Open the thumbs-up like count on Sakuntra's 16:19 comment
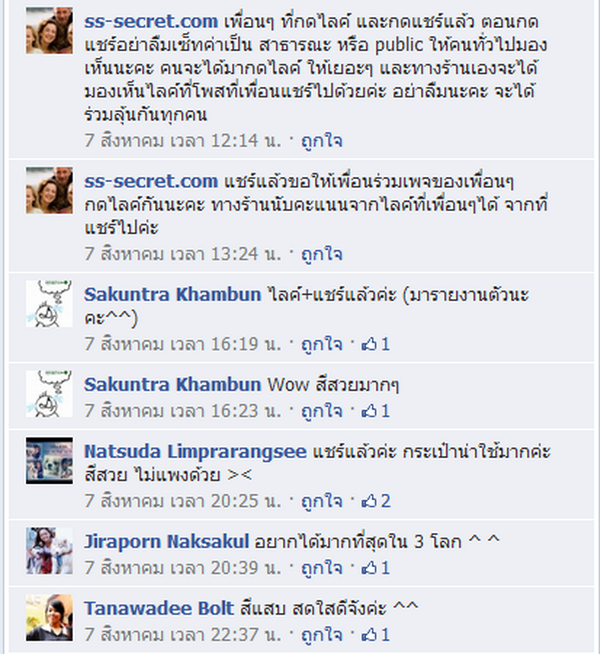This screenshot has width=600, height=654. click(376, 345)
